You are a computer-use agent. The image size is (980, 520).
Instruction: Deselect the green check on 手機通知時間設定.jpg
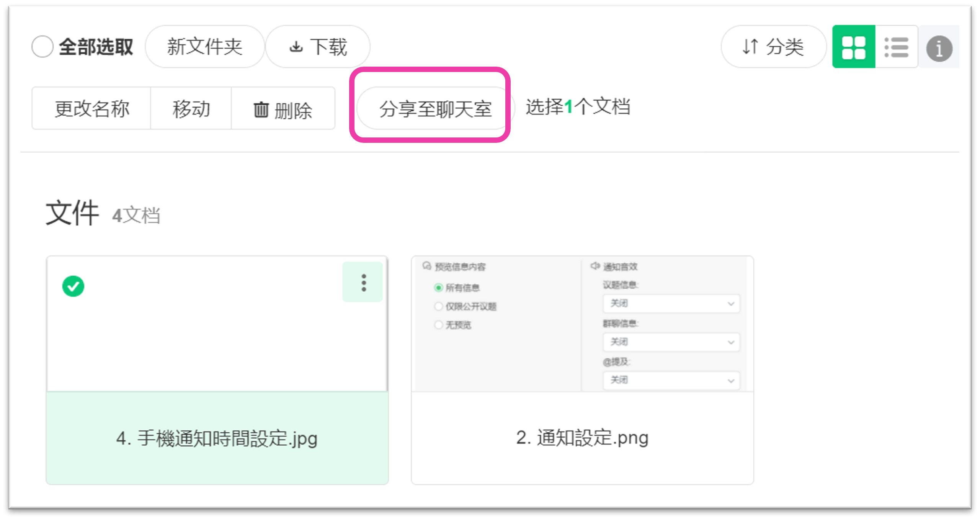(x=73, y=286)
